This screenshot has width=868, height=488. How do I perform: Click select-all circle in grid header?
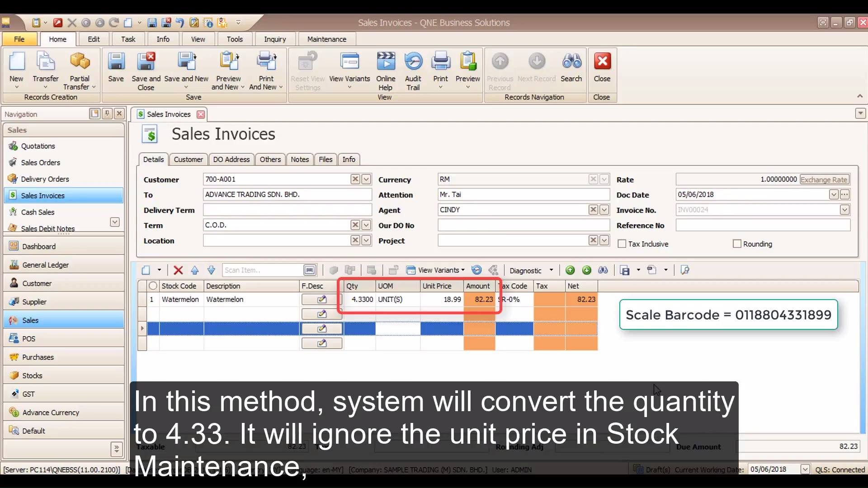point(153,286)
